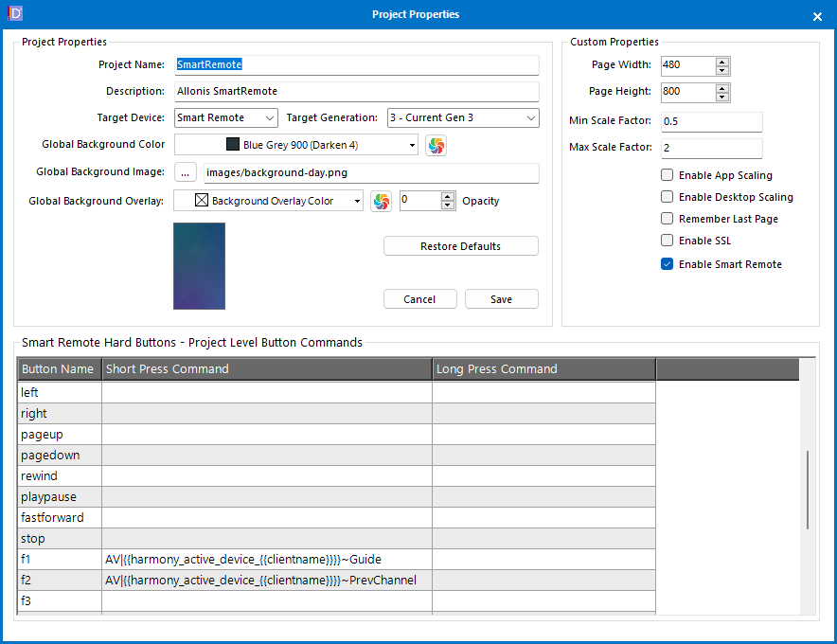This screenshot has width=837, height=644.
Task: Open color picker for Background Overlay
Action: click(382, 202)
